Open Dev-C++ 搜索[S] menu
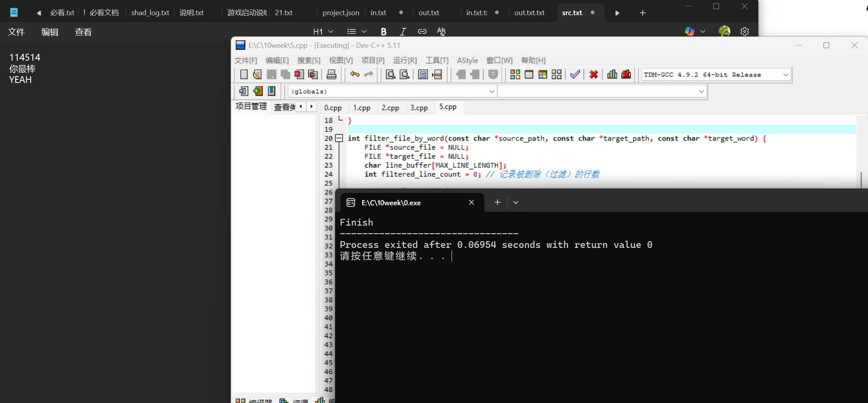This screenshot has width=868, height=403. tap(309, 60)
